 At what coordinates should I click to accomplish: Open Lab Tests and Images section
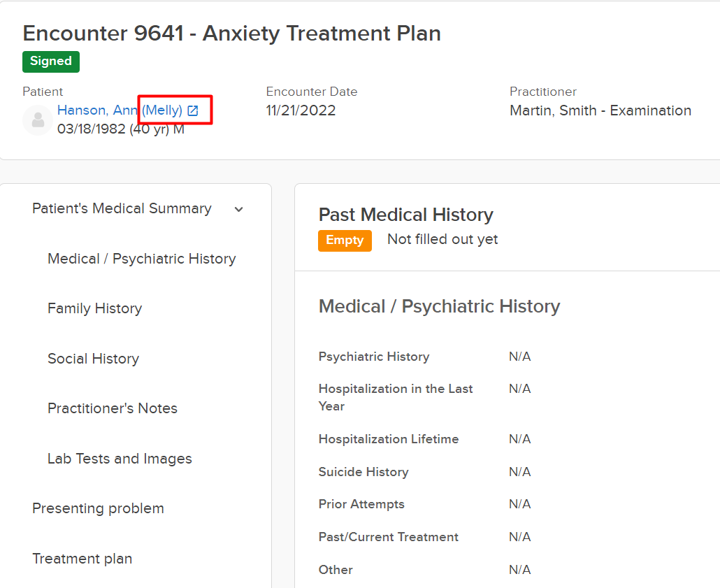pyautogui.click(x=120, y=459)
